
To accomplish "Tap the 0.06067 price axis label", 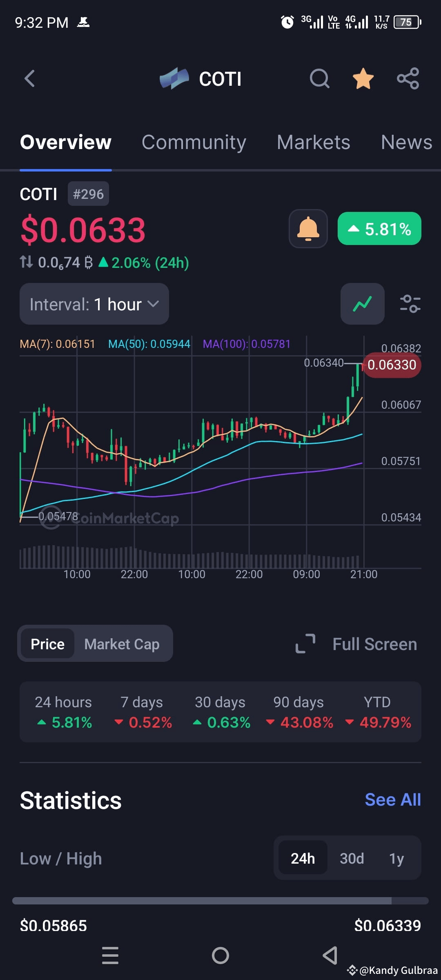I will [401, 405].
